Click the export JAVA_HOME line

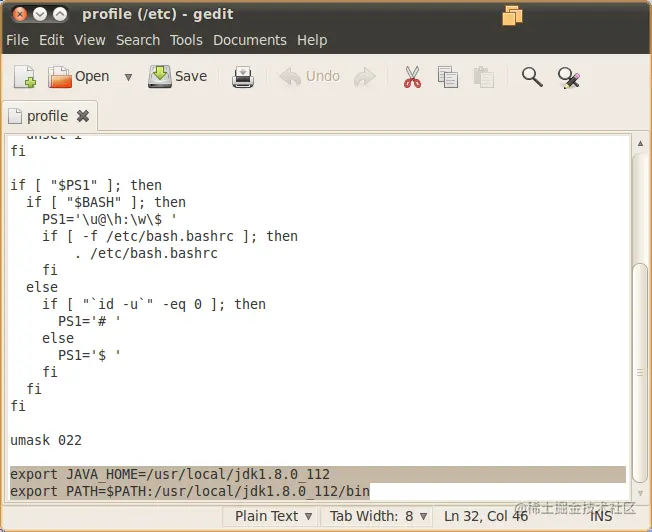(x=170, y=474)
